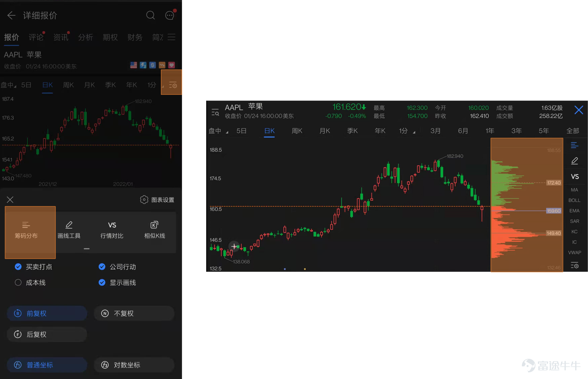Choose the 6月 range
588x379 pixels.
click(463, 131)
